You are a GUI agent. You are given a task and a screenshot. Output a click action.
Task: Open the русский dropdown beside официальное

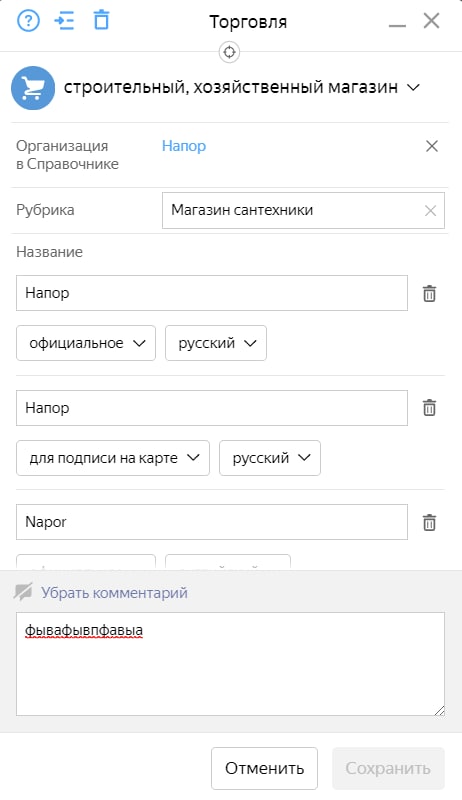coord(216,343)
